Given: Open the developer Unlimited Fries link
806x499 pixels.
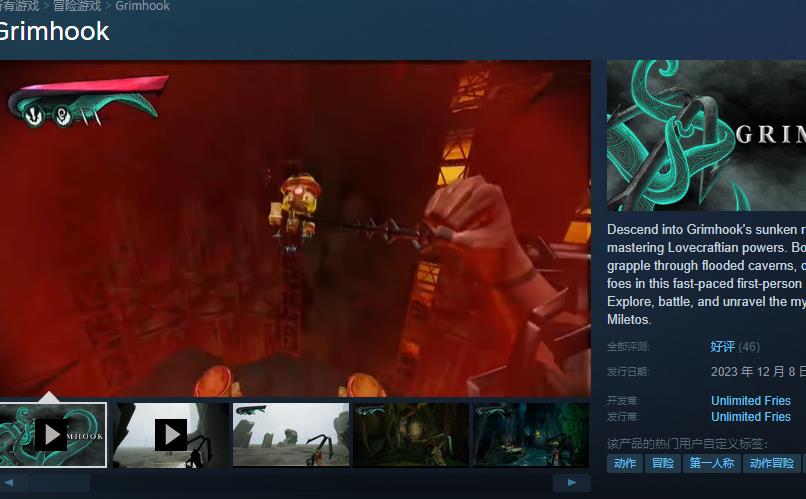Looking at the screenshot, I should 750,400.
